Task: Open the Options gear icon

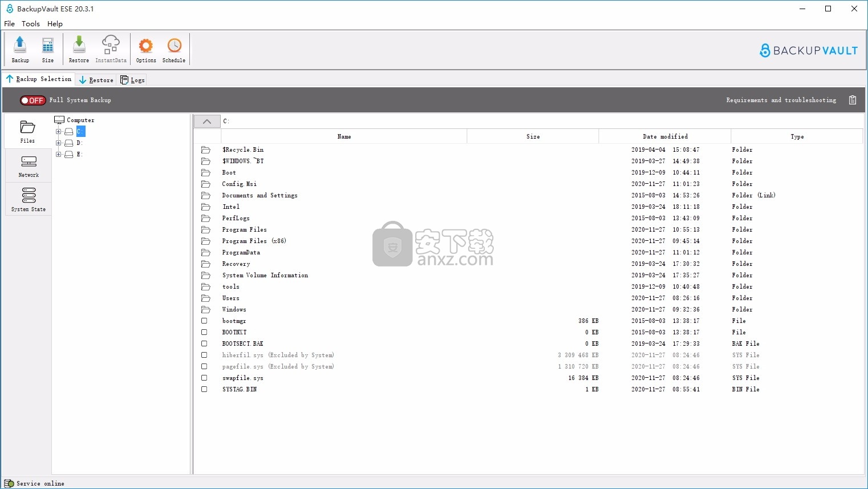Action: pyautogui.click(x=146, y=49)
